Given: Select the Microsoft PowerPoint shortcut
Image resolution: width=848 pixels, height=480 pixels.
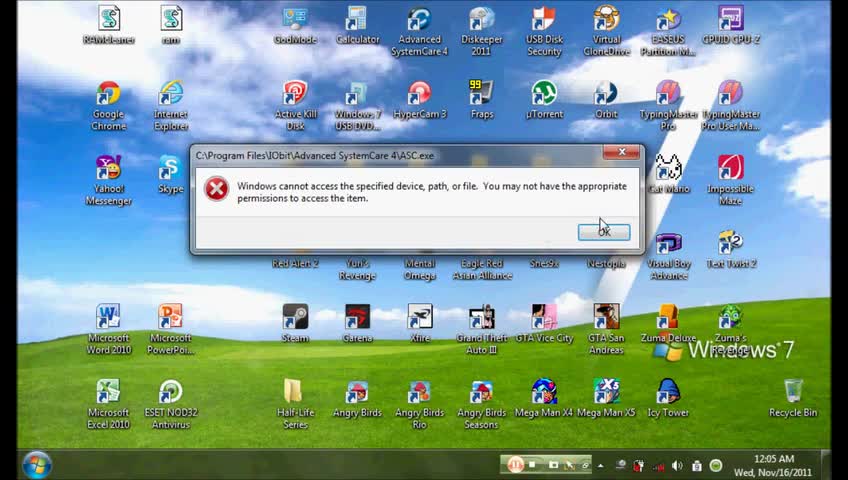Looking at the screenshot, I should [x=171, y=329].
